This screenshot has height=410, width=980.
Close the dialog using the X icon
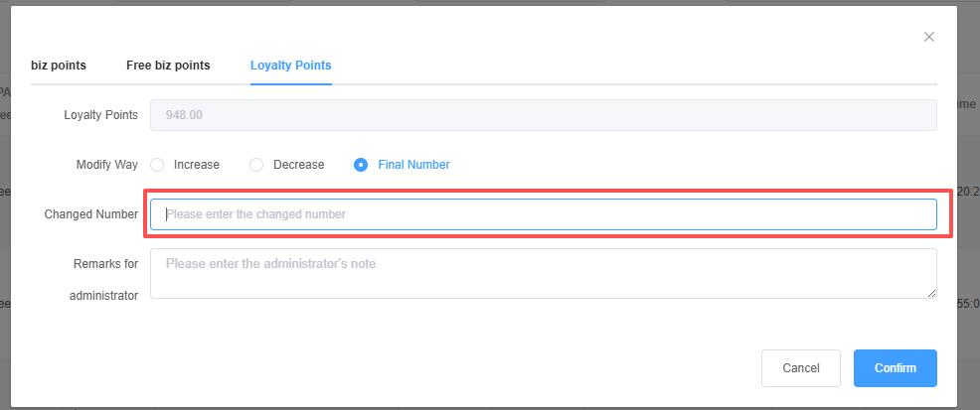coord(929,37)
